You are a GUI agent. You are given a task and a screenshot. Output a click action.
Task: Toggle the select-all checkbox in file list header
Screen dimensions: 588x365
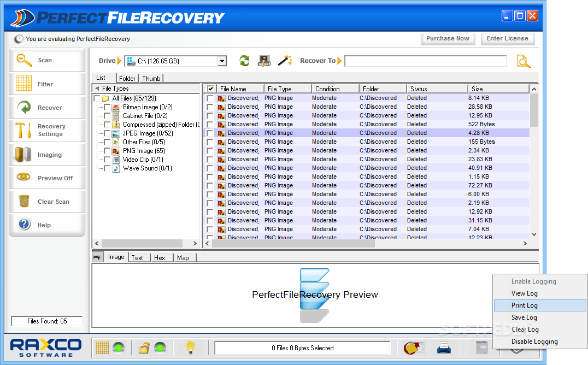tap(210, 89)
